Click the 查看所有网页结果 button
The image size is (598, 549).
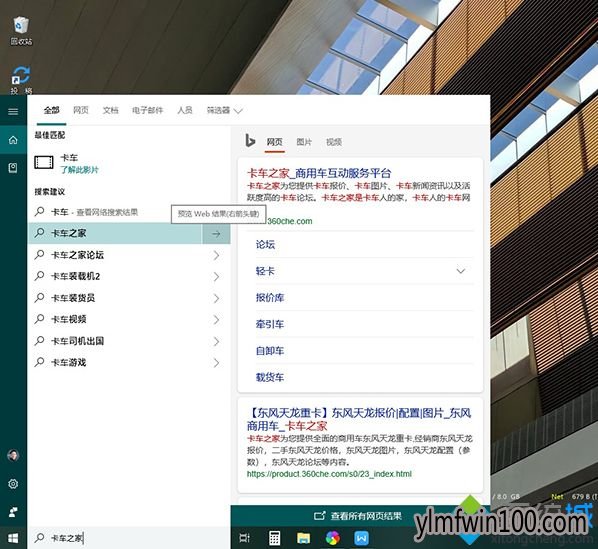pos(358,516)
